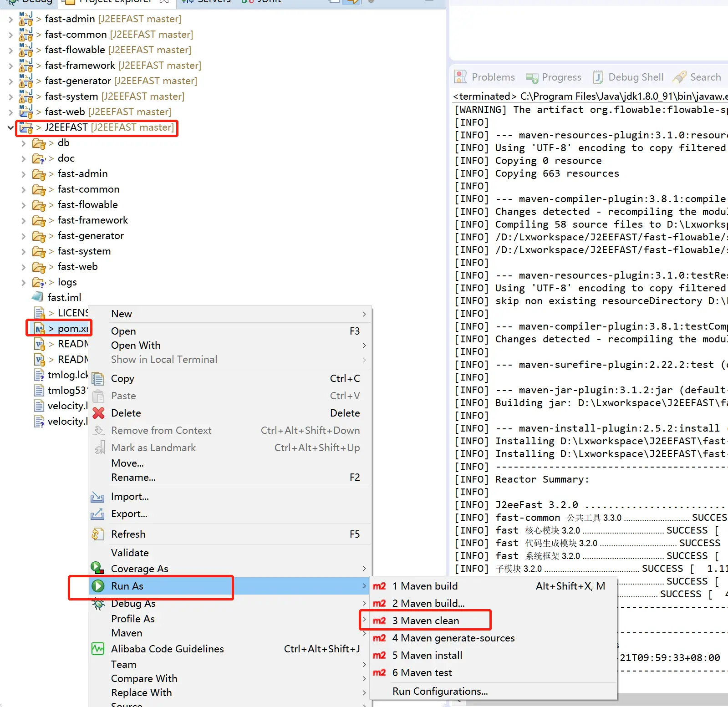Click the Copy icon in context menu
The image size is (728, 707).
(x=98, y=379)
